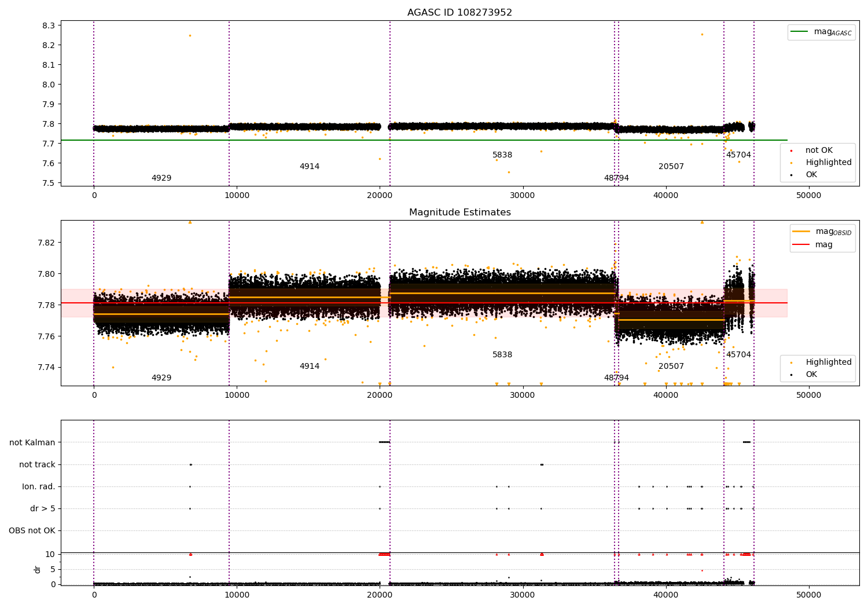
Task: Click the 8.3 y-axis tick label
Action: [x=49, y=25]
